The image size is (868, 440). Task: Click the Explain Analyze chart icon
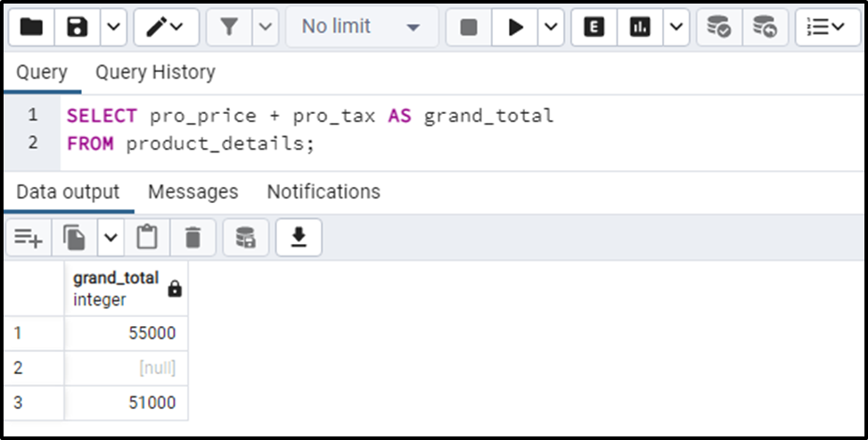click(x=640, y=27)
